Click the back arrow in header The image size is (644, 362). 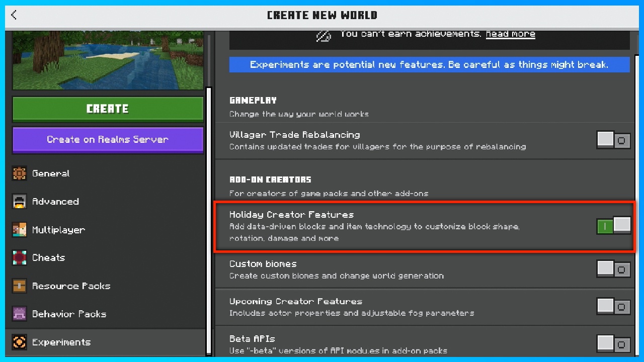pos(14,15)
